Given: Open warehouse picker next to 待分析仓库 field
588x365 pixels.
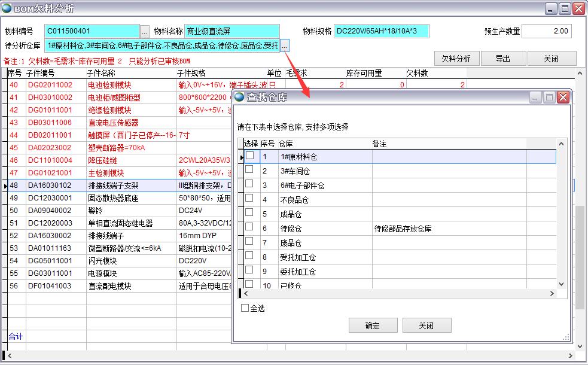Looking at the screenshot, I should [285, 45].
